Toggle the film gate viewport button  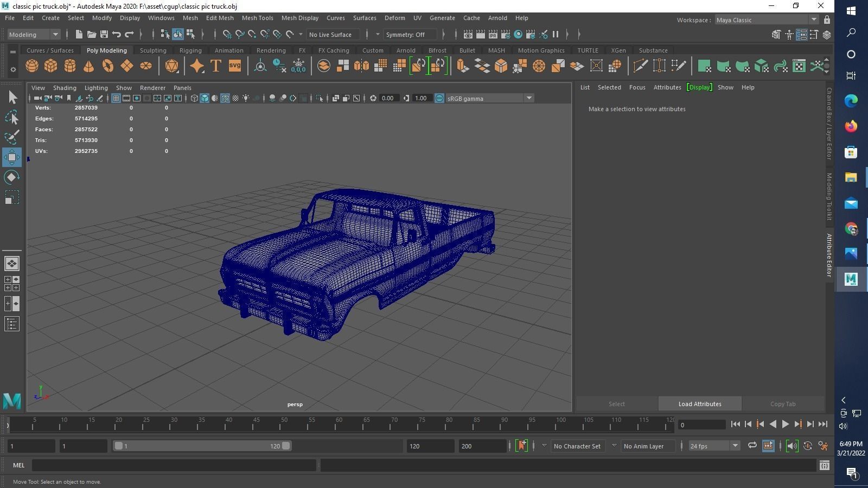coord(126,98)
